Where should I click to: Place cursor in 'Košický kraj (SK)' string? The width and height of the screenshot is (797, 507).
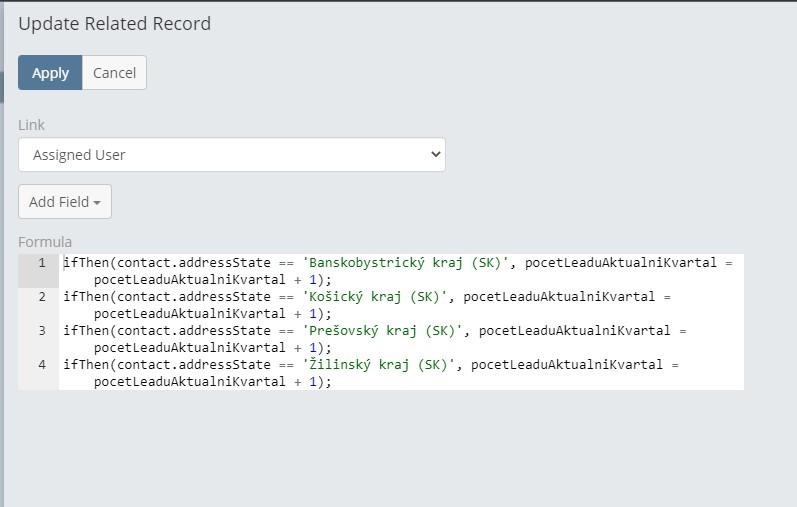point(375,297)
